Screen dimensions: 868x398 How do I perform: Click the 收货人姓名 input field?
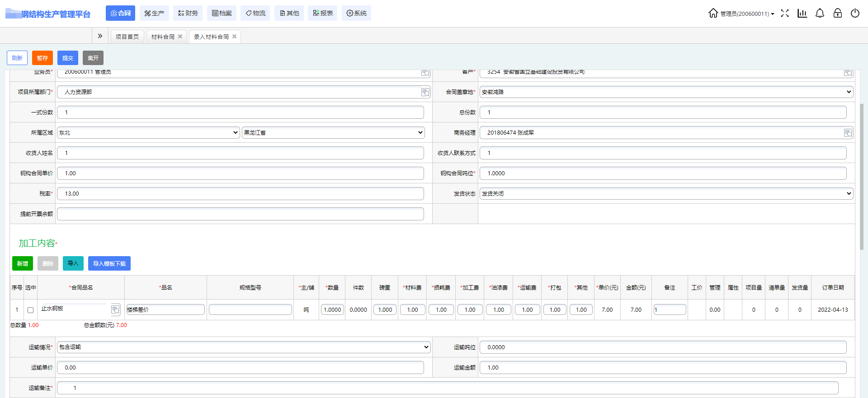point(241,153)
